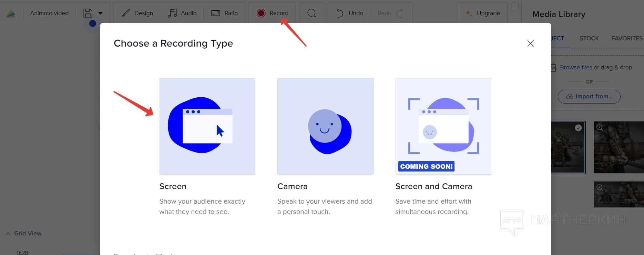This screenshot has width=644, height=255.
Task: Close the Choose a Recording Type dialog
Action: [x=530, y=43]
